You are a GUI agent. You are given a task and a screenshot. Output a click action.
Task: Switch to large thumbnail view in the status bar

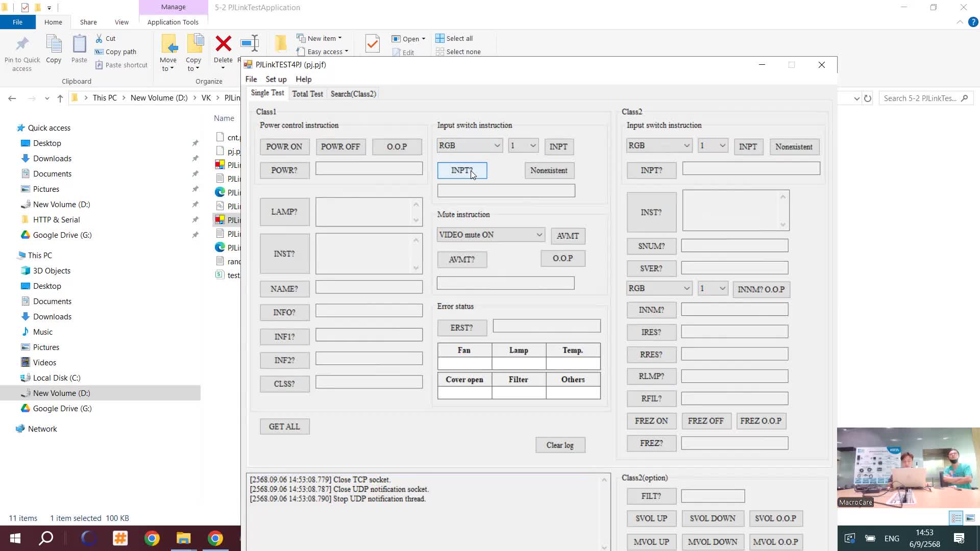click(x=970, y=518)
